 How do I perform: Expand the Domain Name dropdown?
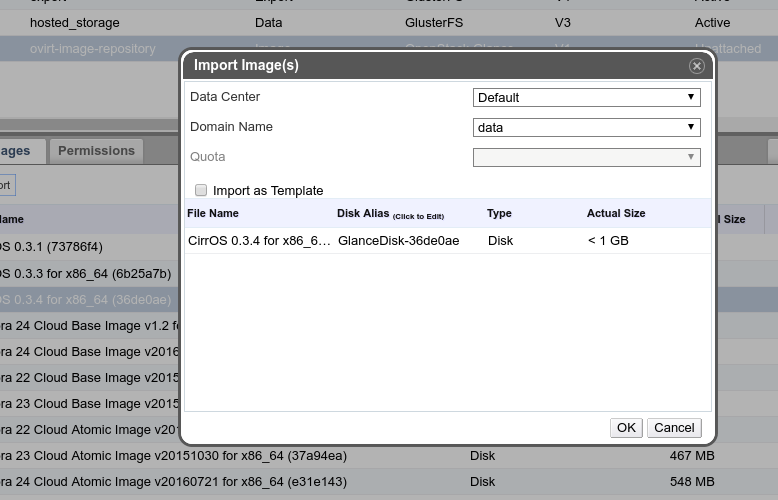[x=586, y=127]
